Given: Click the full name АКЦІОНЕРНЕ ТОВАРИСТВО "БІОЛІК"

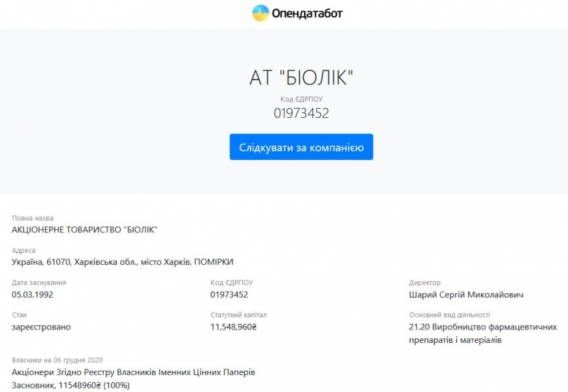Looking at the screenshot, I should [84, 229].
